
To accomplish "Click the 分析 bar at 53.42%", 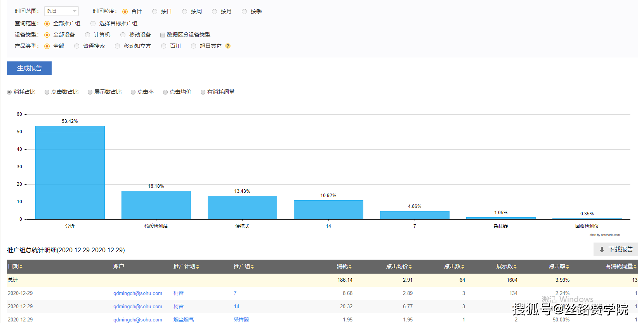I will click(x=70, y=173).
